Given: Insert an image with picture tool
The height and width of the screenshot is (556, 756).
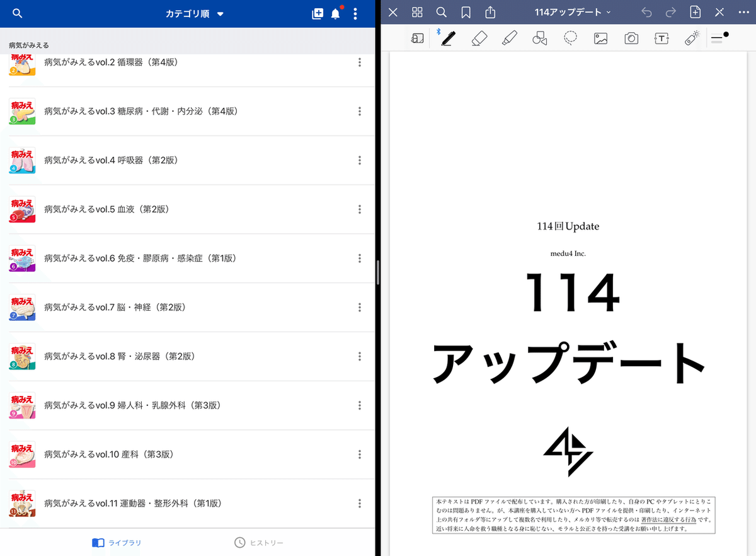Looking at the screenshot, I should pos(601,38).
